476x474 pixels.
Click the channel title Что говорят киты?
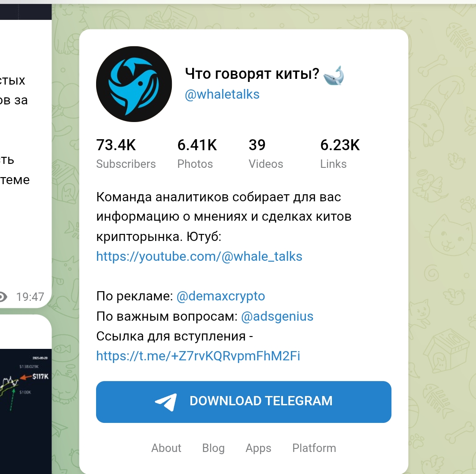click(x=252, y=74)
